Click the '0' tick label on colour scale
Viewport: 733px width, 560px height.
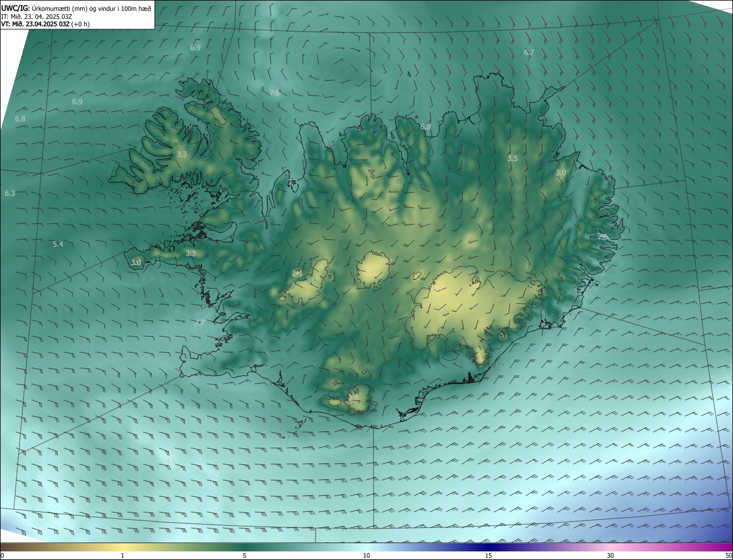tap(2, 555)
